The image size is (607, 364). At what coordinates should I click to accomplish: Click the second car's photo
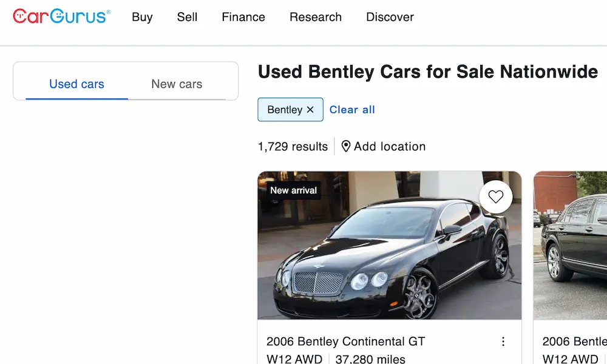point(571,245)
